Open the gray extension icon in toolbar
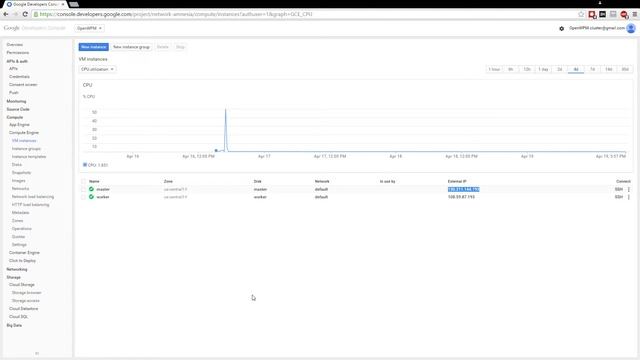 coord(613,14)
